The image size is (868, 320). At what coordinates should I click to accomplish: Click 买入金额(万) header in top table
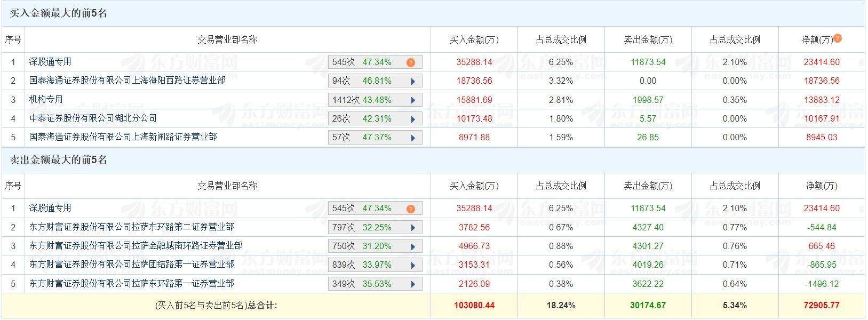tap(474, 39)
